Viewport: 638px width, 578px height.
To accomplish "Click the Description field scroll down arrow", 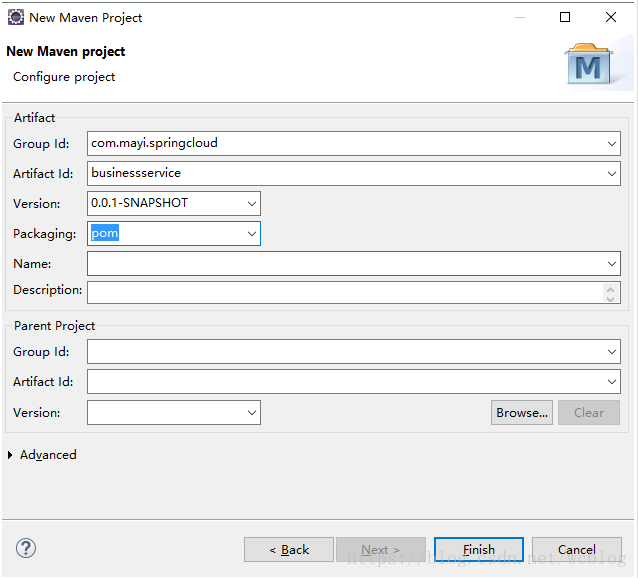I will point(610,298).
